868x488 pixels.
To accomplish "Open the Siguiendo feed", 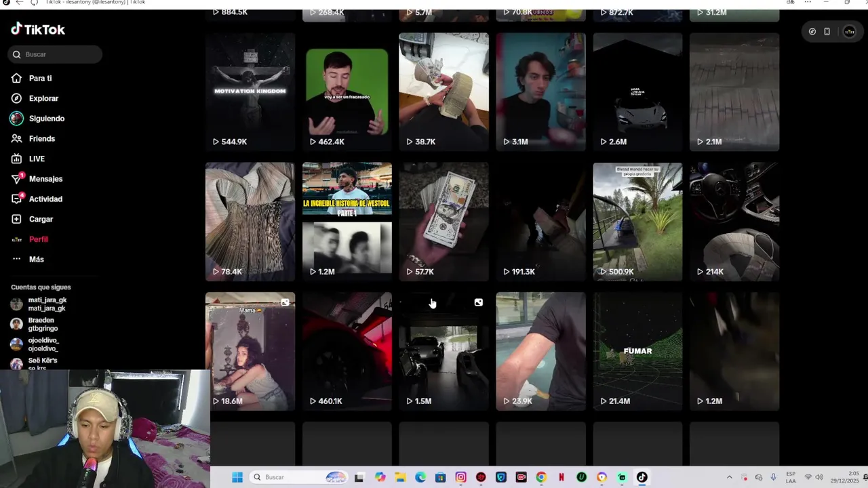I will coord(46,119).
